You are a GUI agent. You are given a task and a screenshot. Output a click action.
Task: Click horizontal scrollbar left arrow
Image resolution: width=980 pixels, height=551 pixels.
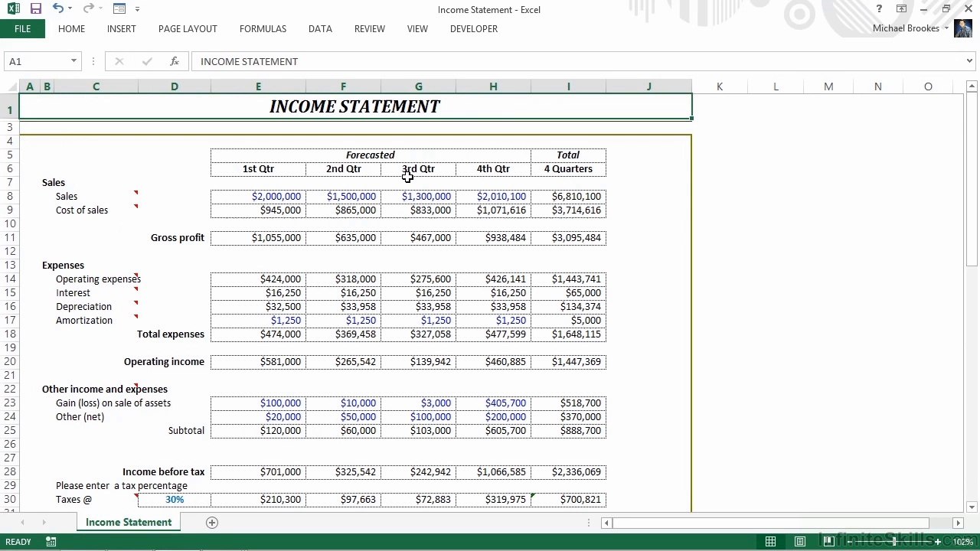point(606,523)
